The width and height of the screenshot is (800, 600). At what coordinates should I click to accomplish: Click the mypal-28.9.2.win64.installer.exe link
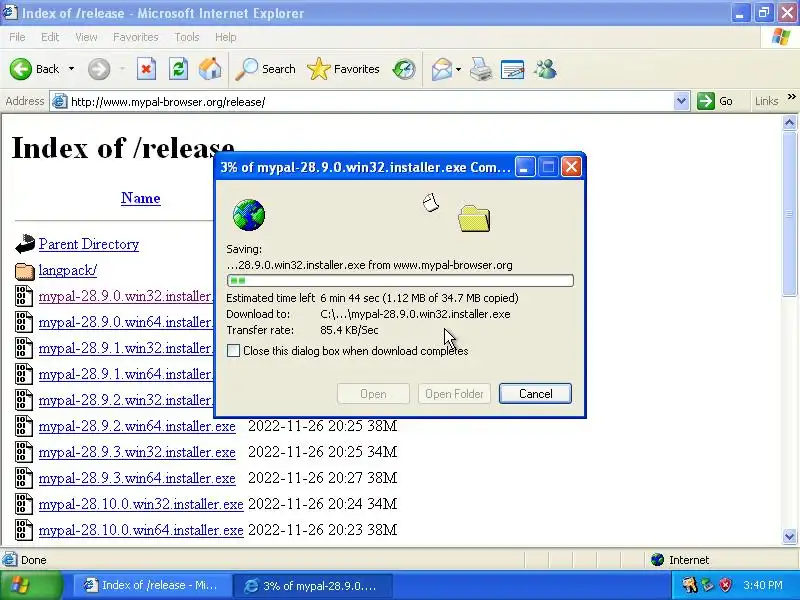point(137,426)
